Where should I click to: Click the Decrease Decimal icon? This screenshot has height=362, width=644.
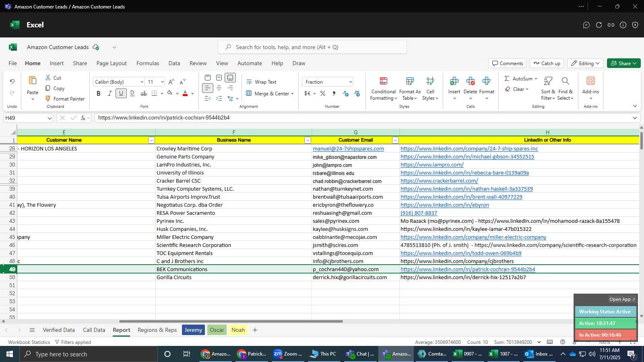point(357,93)
